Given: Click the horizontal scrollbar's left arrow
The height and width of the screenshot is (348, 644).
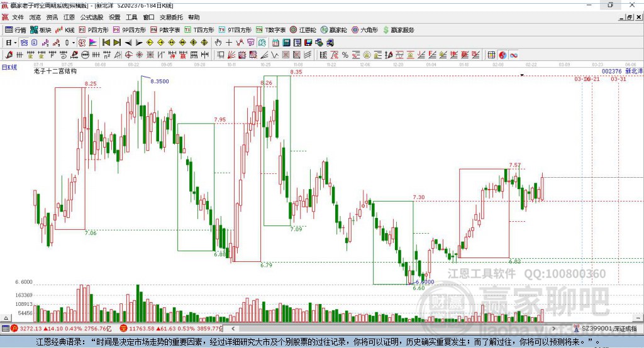Looking at the screenshot, I should [x=233, y=329].
